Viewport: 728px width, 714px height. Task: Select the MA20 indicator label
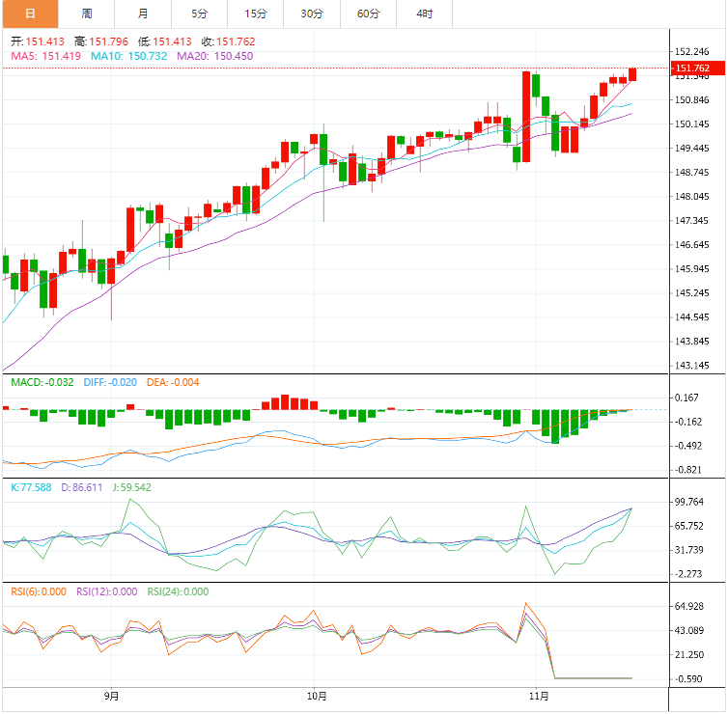215,56
